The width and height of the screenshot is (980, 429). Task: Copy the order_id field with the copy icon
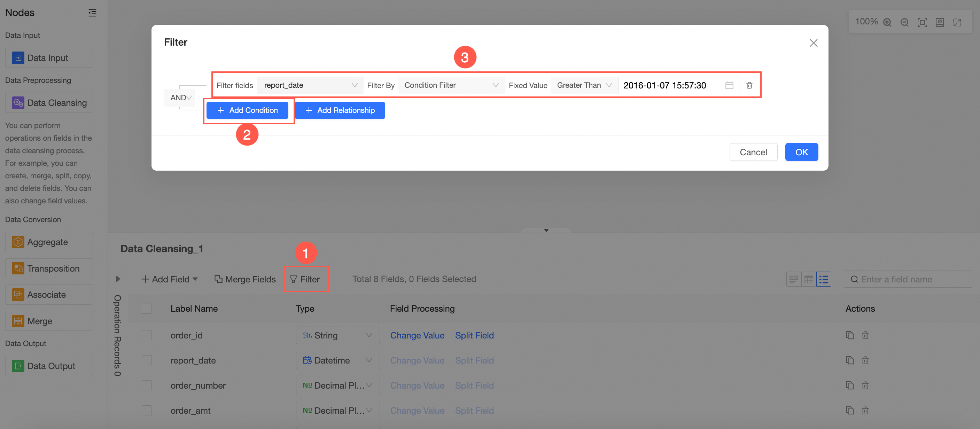[849, 335]
